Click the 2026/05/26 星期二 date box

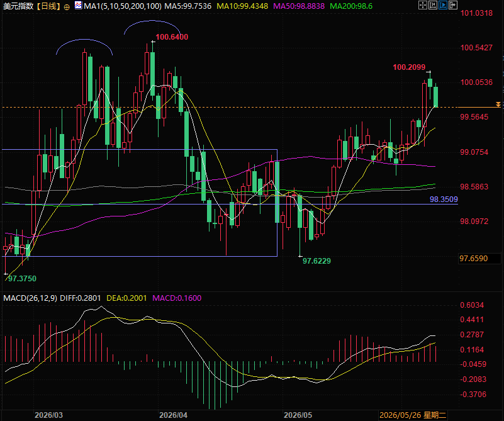coord(413,415)
